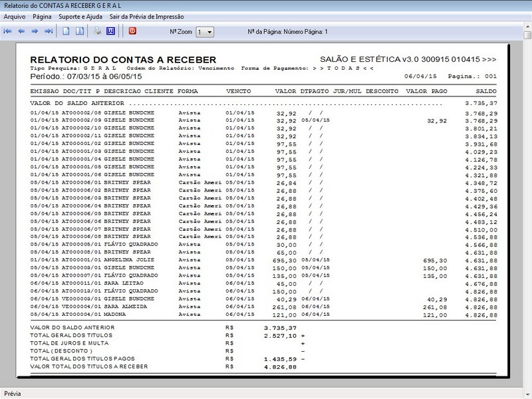Open the Arquivo menu

tap(15, 16)
